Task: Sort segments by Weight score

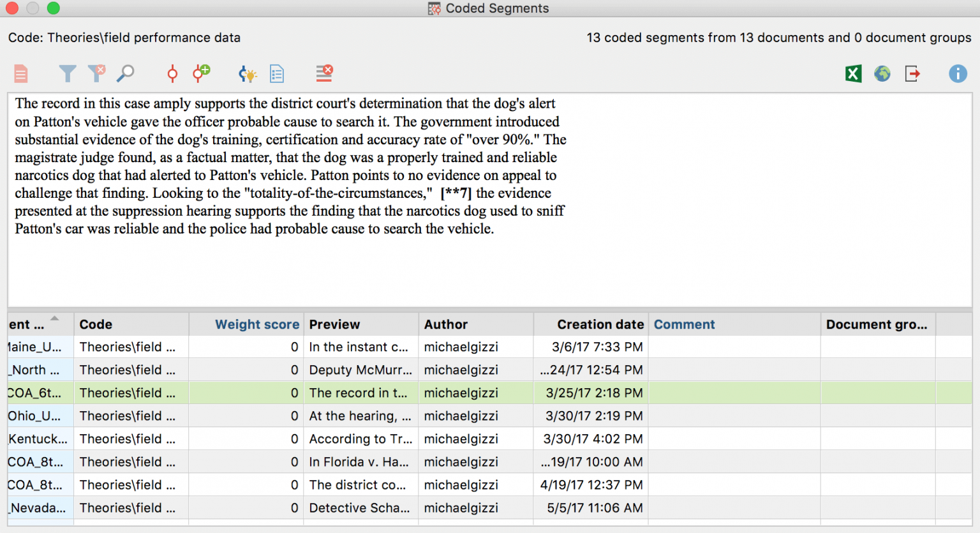Action: (x=257, y=324)
